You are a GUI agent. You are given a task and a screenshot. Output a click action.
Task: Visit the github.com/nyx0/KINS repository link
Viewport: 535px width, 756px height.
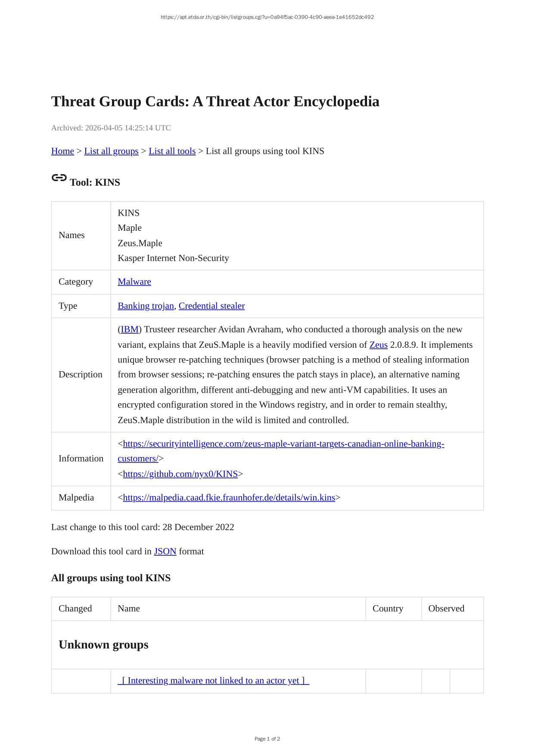(180, 474)
